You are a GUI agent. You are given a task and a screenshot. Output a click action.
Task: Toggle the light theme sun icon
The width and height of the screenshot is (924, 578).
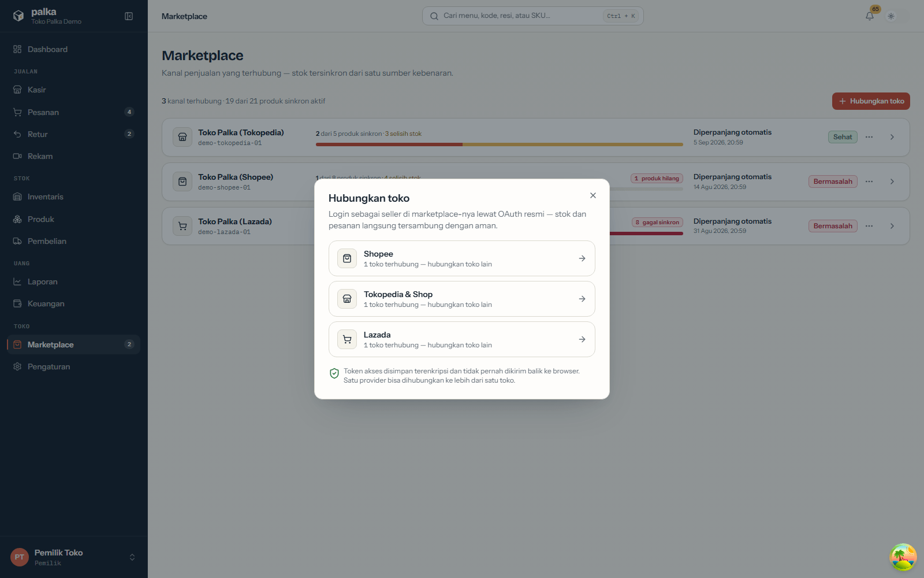891,16
